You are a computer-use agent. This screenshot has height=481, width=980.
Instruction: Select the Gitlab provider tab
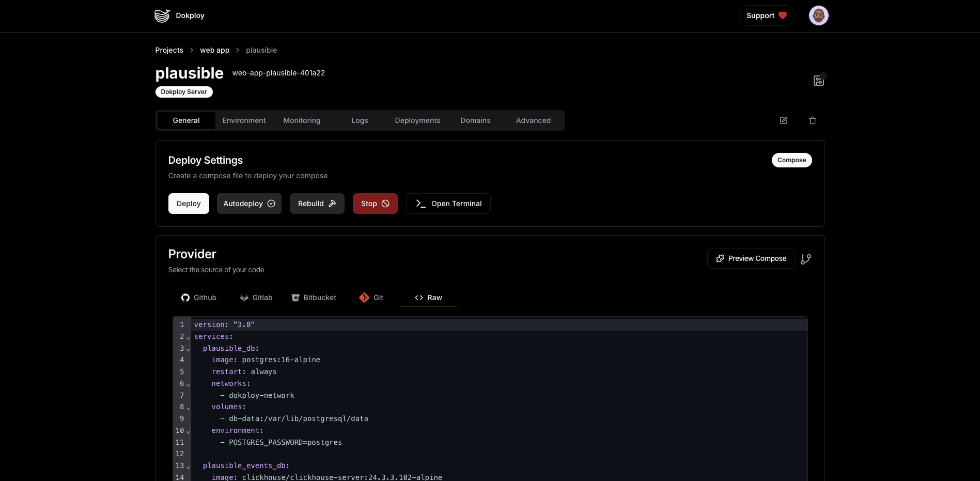(x=256, y=298)
